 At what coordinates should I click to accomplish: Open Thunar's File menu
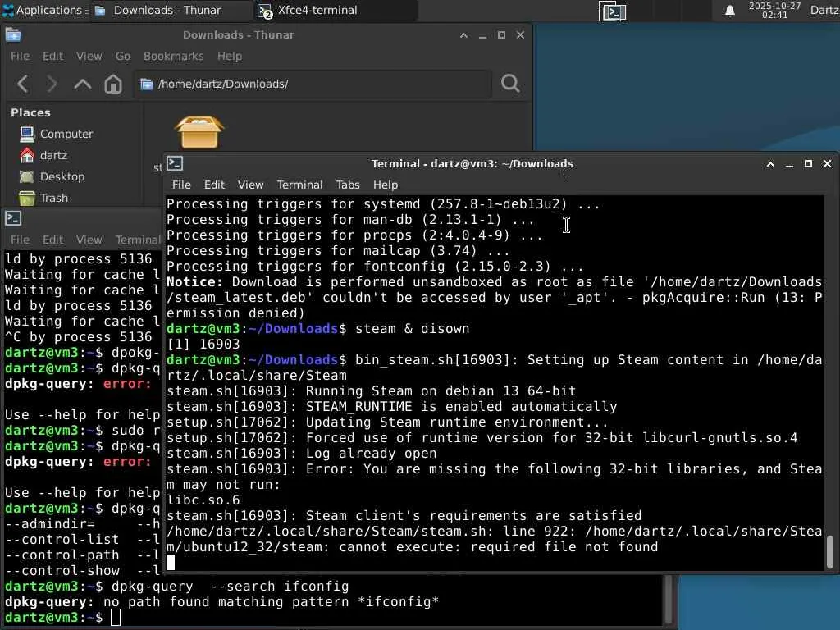[21, 57]
